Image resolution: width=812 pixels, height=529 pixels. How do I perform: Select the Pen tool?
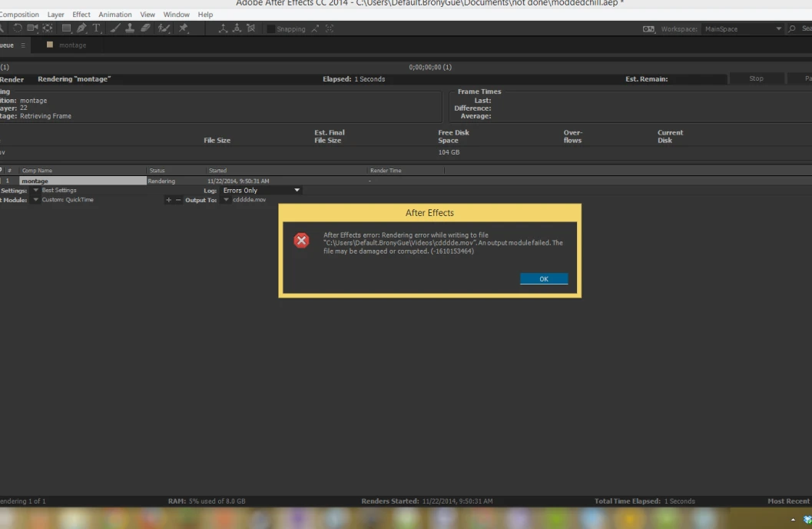[x=81, y=28]
